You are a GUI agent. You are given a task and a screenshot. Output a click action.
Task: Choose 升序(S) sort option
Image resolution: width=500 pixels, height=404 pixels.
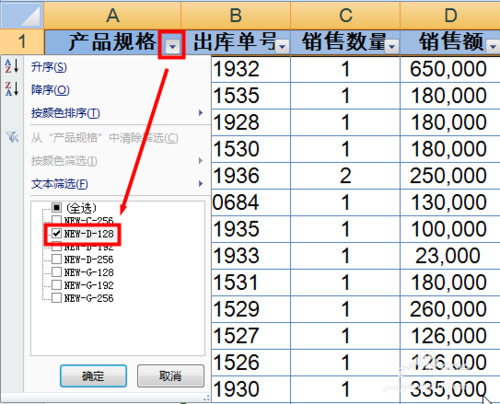coord(49,67)
